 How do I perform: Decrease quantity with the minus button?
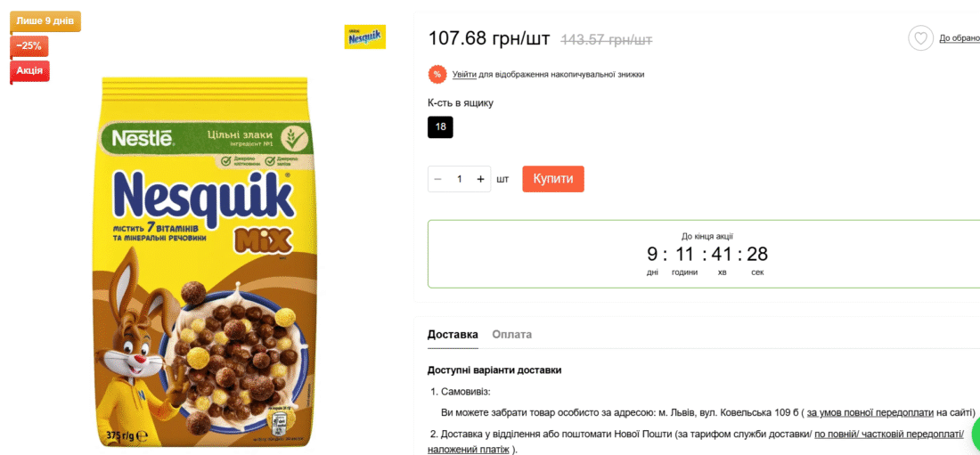pyautogui.click(x=438, y=179)
